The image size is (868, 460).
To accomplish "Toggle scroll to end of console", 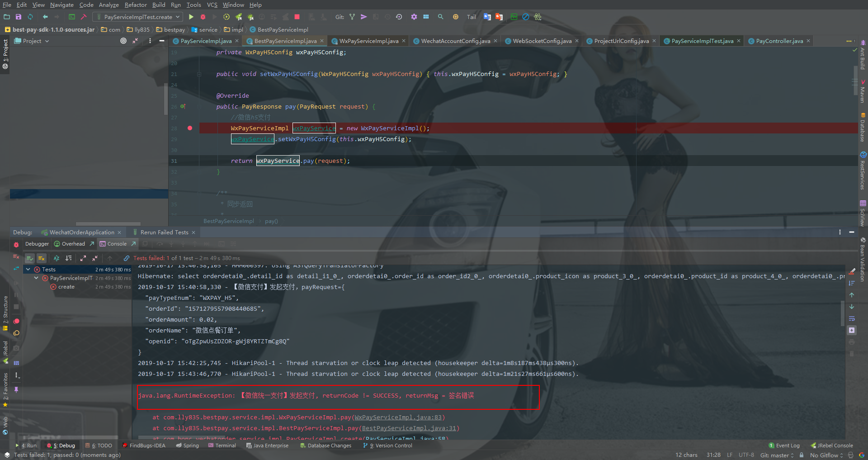I will click(x=852, y=330).
